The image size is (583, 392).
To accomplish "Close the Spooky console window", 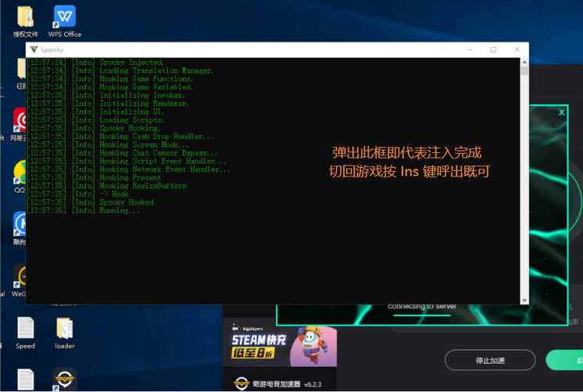I will 517,49.
